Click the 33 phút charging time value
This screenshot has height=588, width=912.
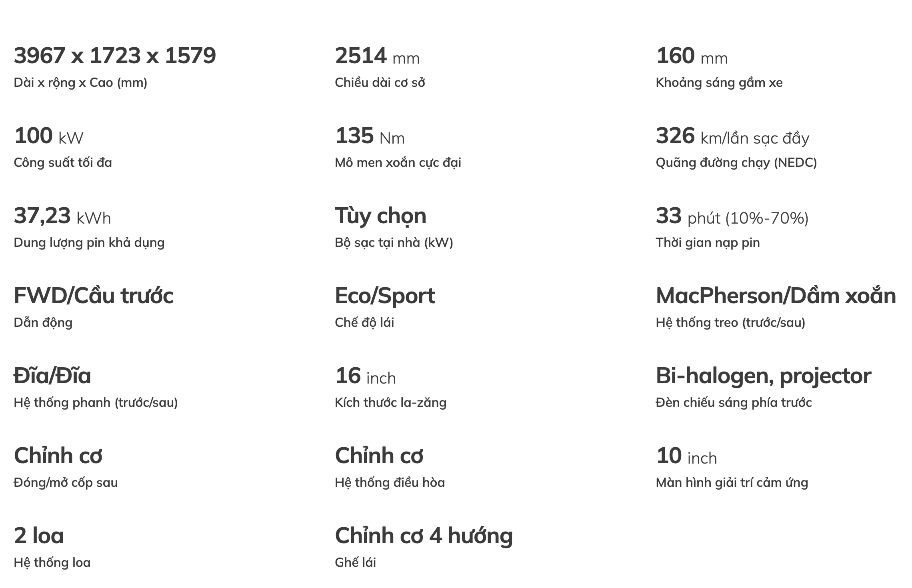pyautogui.click(x=732, y=216)
